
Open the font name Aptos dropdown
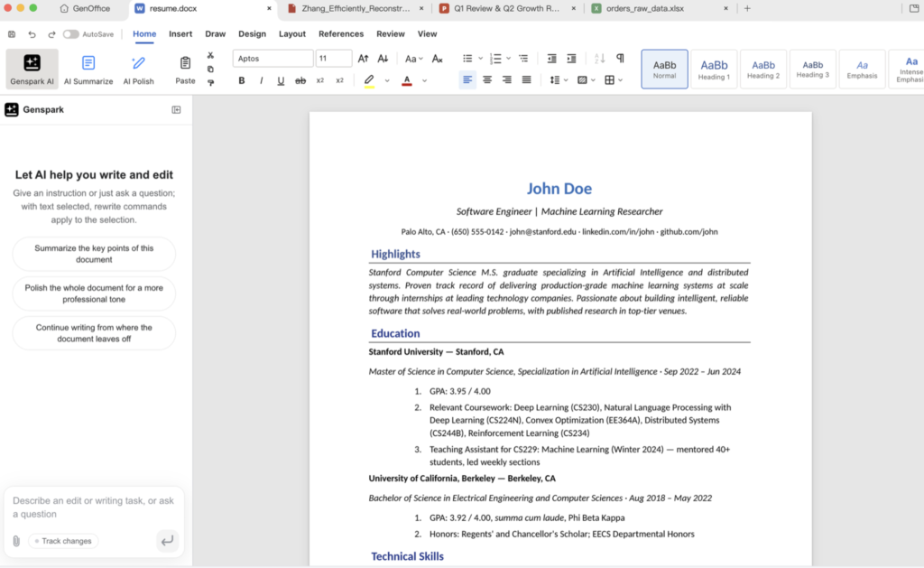[273, 59]
